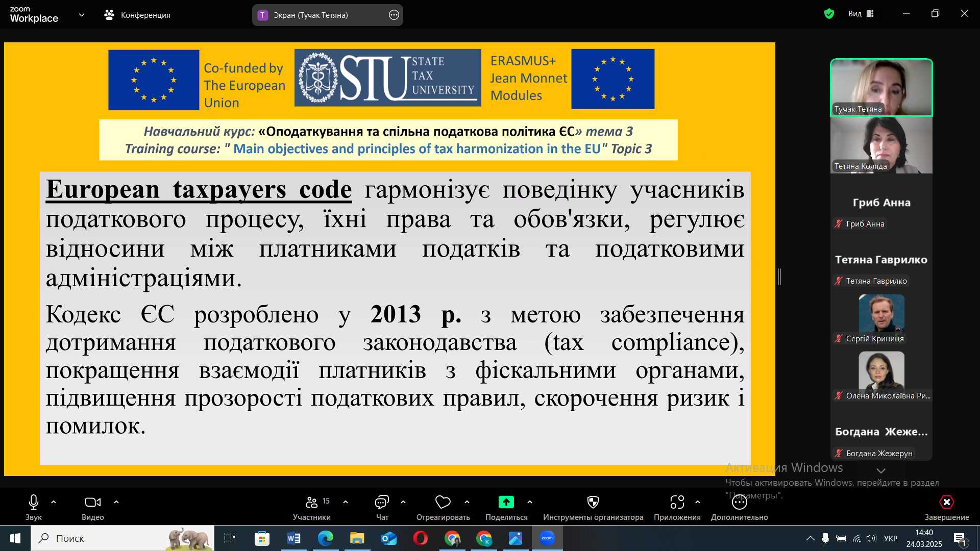Open Инструменты организатора host tools

point(593,507)
